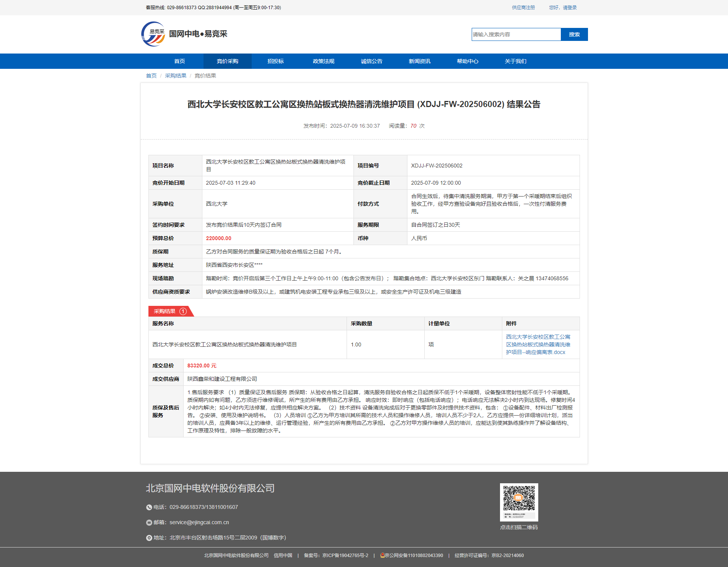Click the 信用中国 footer link
Viewport: 728px width, 567px height.
coord(283,556)
